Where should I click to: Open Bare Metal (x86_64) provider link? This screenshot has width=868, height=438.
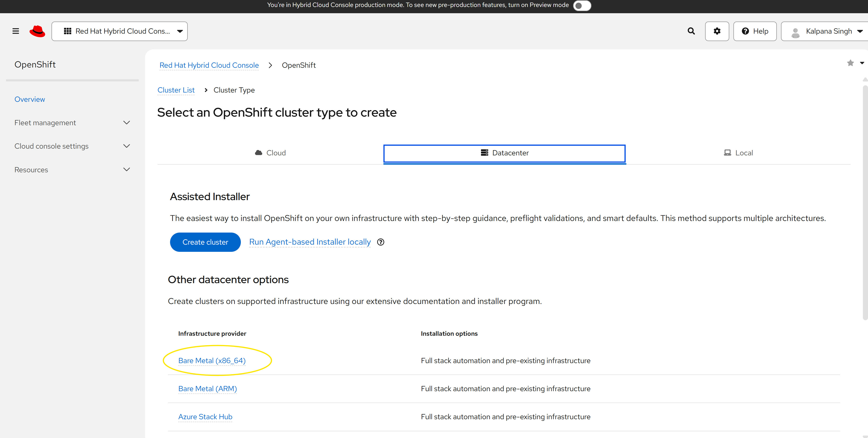click(x=212, y=361)
